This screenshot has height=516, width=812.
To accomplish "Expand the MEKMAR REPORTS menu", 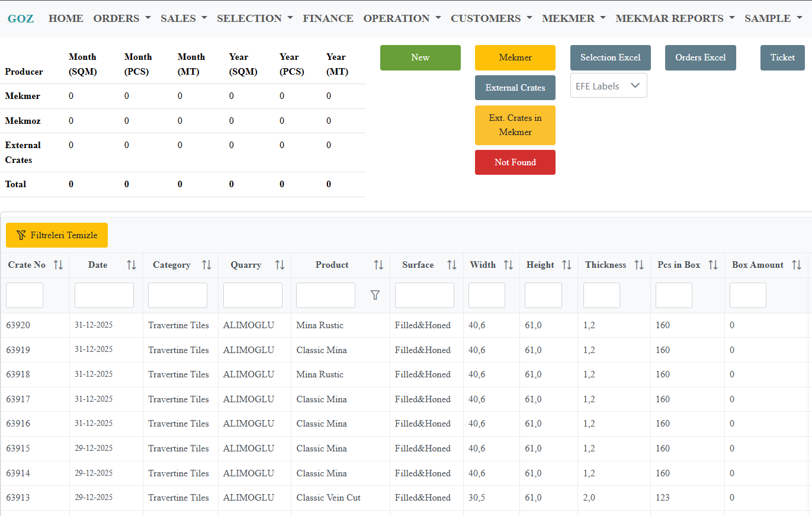I will (x=675, y=18).
